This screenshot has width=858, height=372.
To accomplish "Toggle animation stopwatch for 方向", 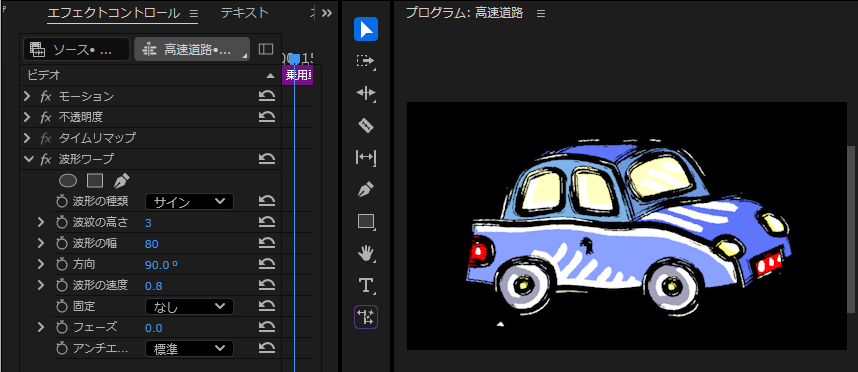I will [x=61, y=264].
